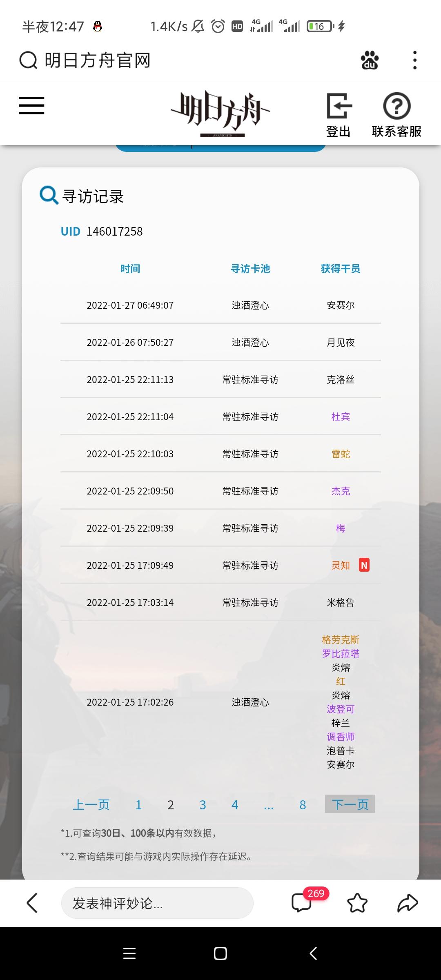The image size is (441, 980).
Task: Tap the magnifier icon beside 寻访记录
Action: pos(49,195)
